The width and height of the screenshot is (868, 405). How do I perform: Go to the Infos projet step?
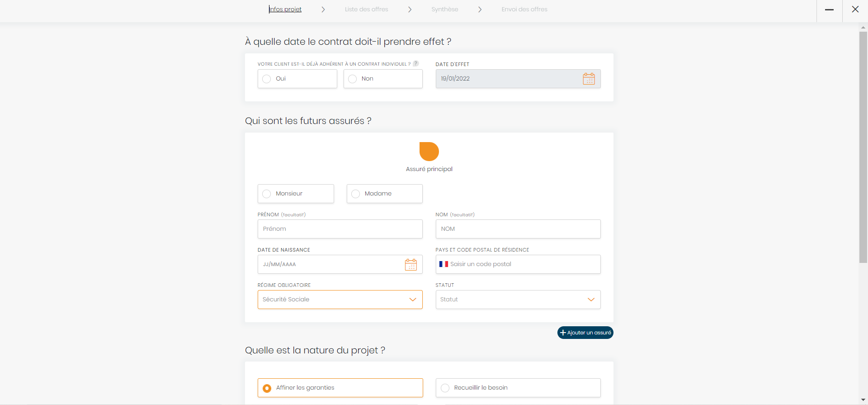pos(285,10)
